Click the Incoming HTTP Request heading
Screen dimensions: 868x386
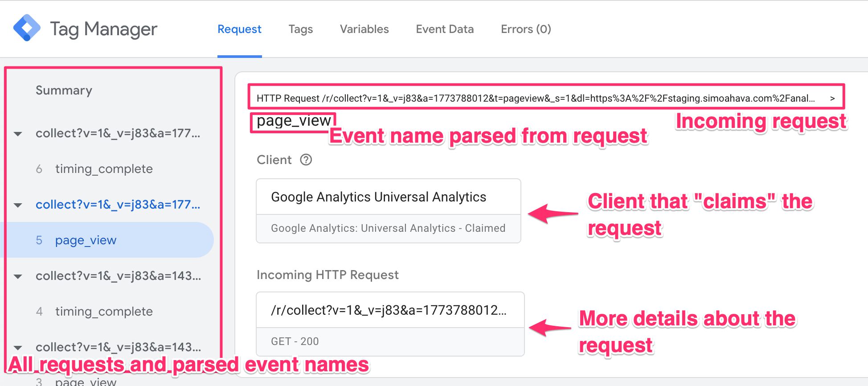point(328,275)
